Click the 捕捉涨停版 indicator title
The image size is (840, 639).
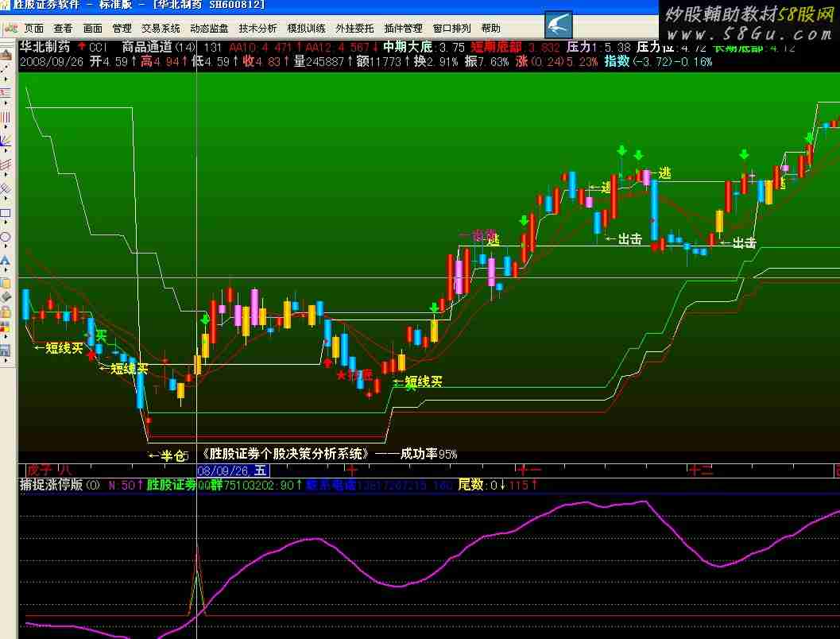pos(51,485)
